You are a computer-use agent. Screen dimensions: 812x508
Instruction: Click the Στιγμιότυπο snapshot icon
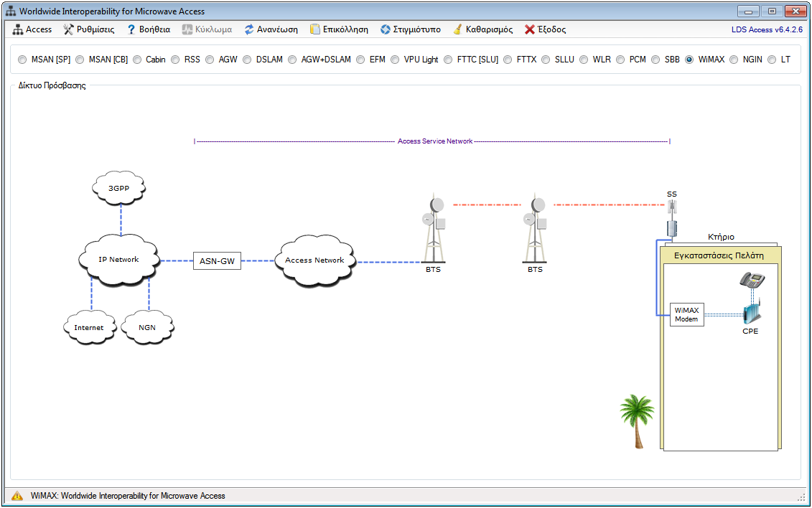pos(386,29)
